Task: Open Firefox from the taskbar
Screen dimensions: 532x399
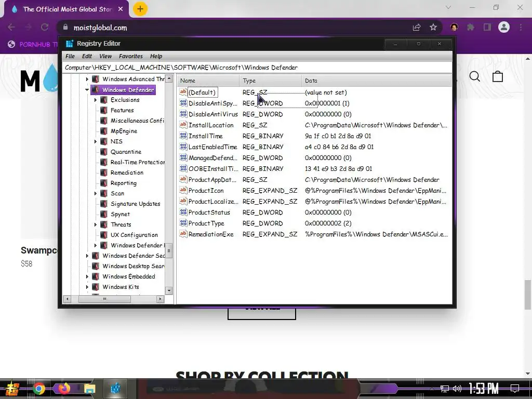Action: (64, 389)
